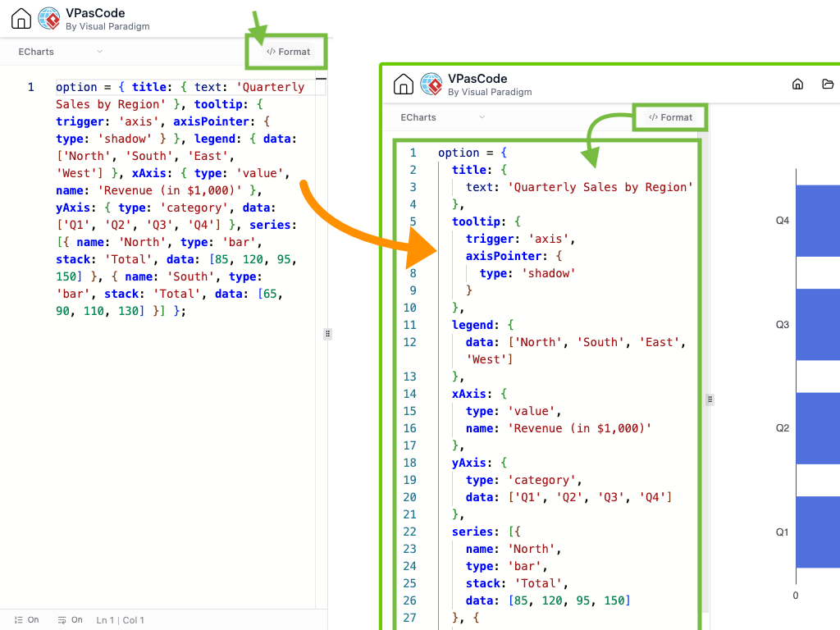The width and height of the screenshot is (840, 630).
Task: Click the Q4 axis label in chart
Action: [x=782, y=221]
